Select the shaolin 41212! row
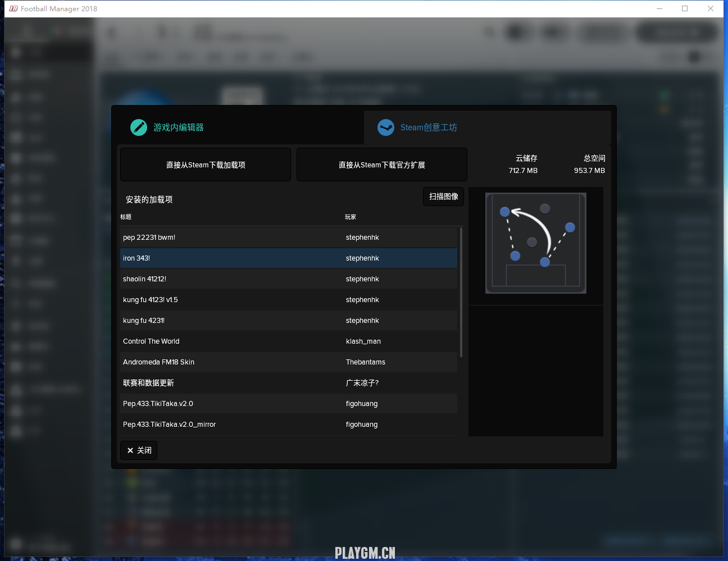The width and height of the screenshot is (728, 561). pos(289,279)
